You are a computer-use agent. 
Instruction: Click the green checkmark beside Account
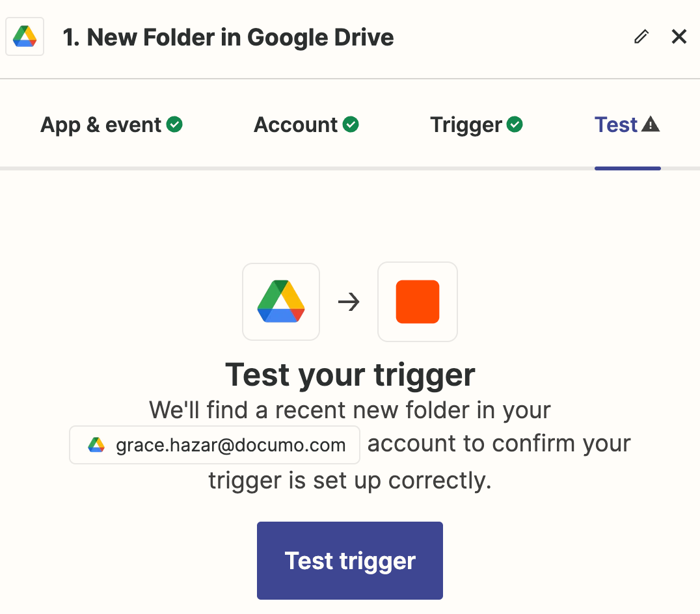(x=351, y=124)
